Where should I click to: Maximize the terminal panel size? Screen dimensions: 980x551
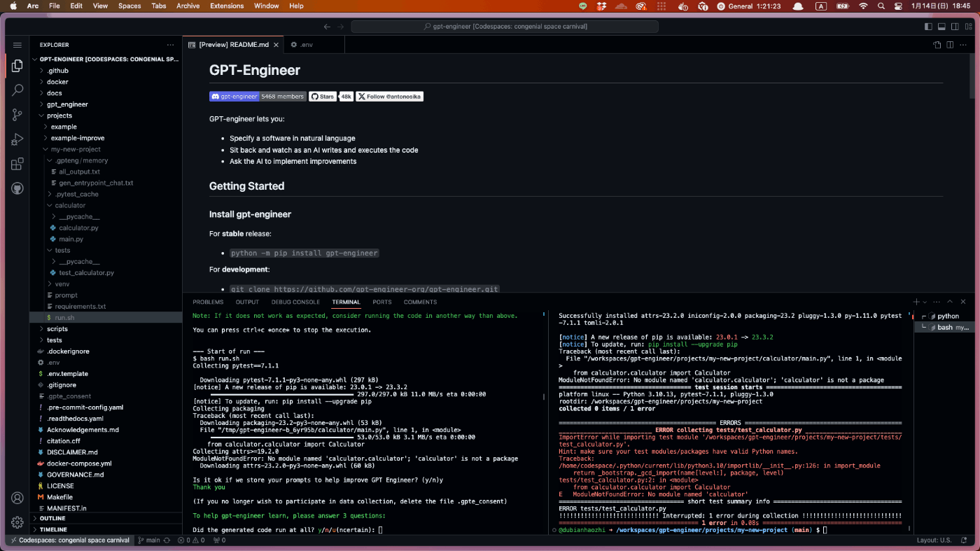(951, 302)
